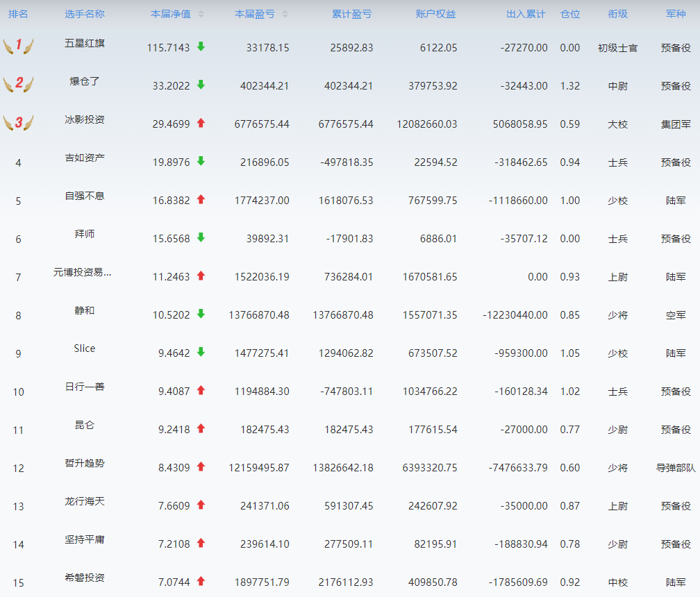Select account equity 12082660.03
Image resolution: width=700 pixels, height=597 pixels.
[x=427, y=124]
